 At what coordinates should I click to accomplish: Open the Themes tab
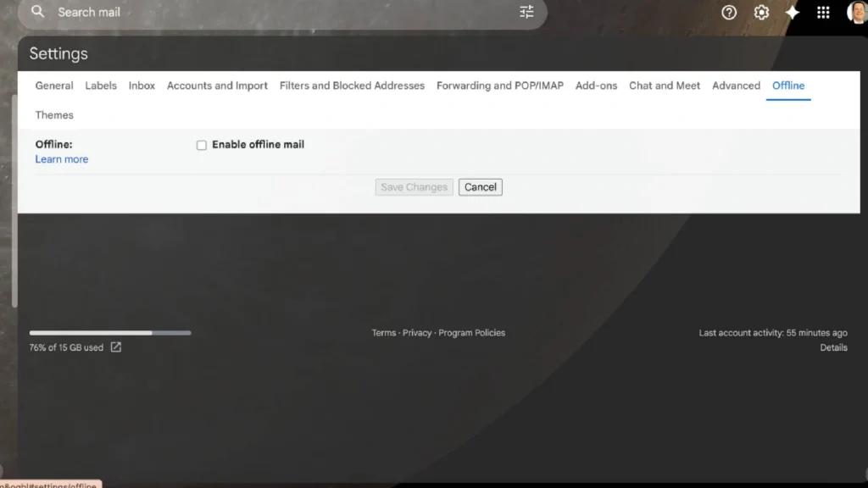pyautogui.click(x=54, y=115)
